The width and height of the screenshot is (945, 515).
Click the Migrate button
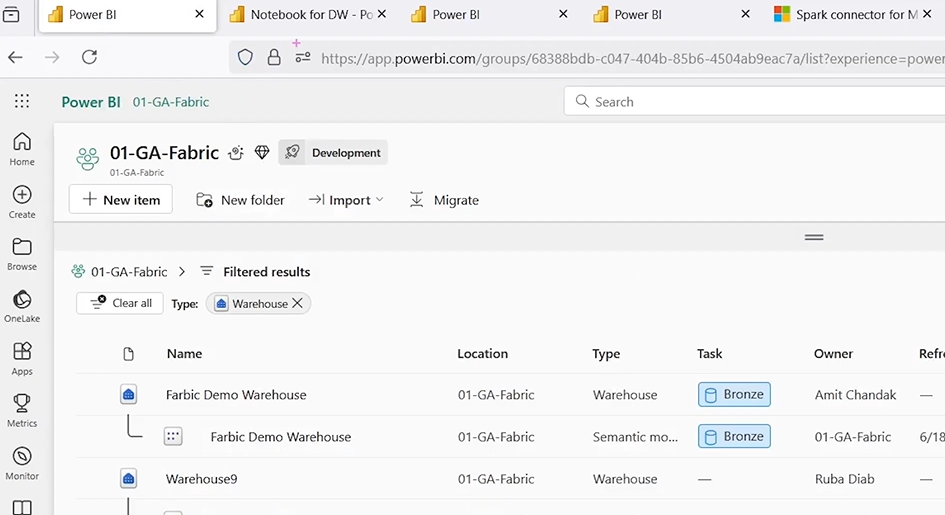click(x=444, y=200)
